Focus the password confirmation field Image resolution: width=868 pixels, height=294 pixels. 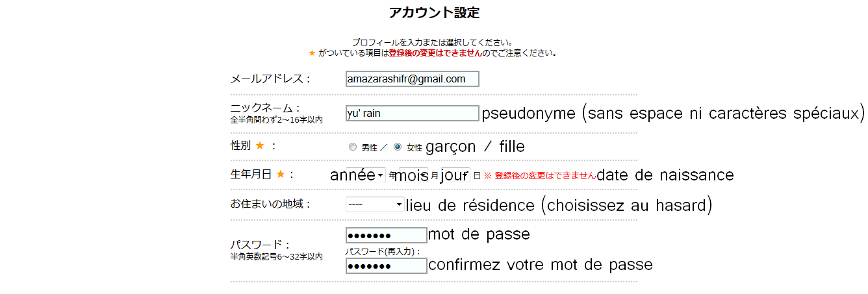tap(386, 266)
